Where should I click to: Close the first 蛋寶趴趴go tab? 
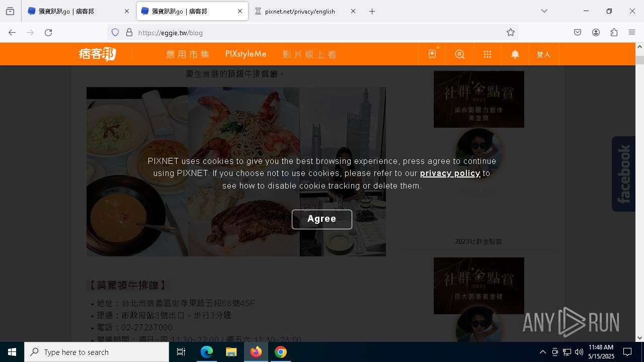[127, 11]
